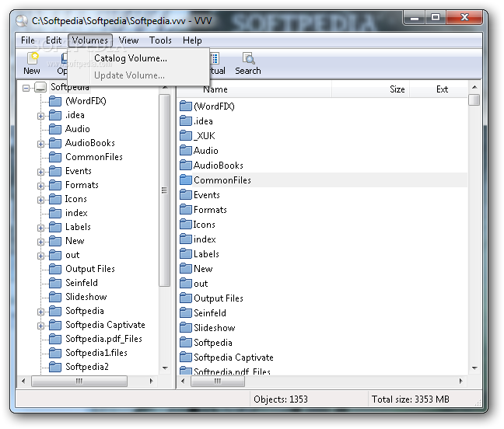Click file list horizontal scrollbar right arrow

pyautogui.click(x=461, y=381)
